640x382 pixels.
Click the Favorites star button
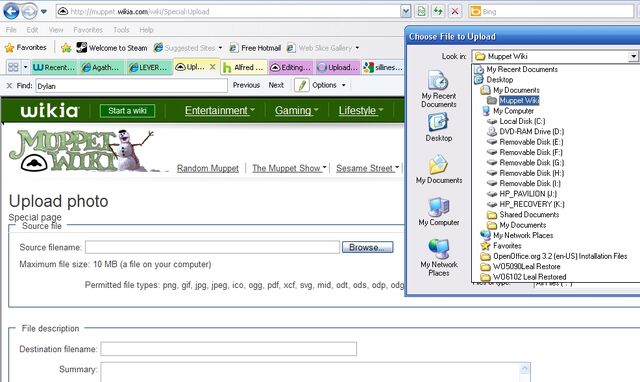pyautogui.click(x=25, y=48)
